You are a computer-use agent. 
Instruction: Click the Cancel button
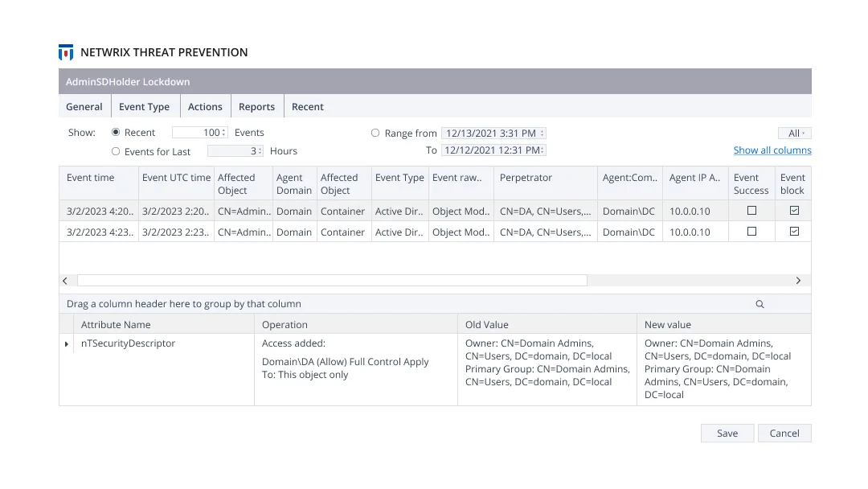(784, 433)
